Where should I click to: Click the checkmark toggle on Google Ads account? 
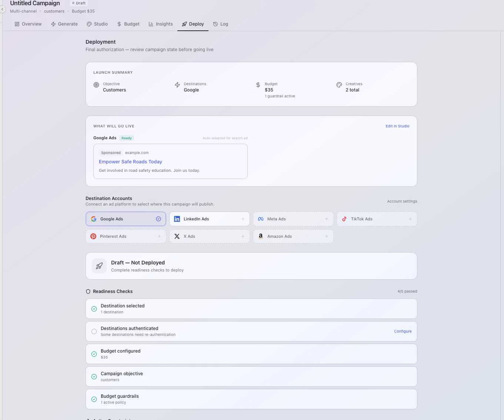pyautogui.click(x=158, y=219)
